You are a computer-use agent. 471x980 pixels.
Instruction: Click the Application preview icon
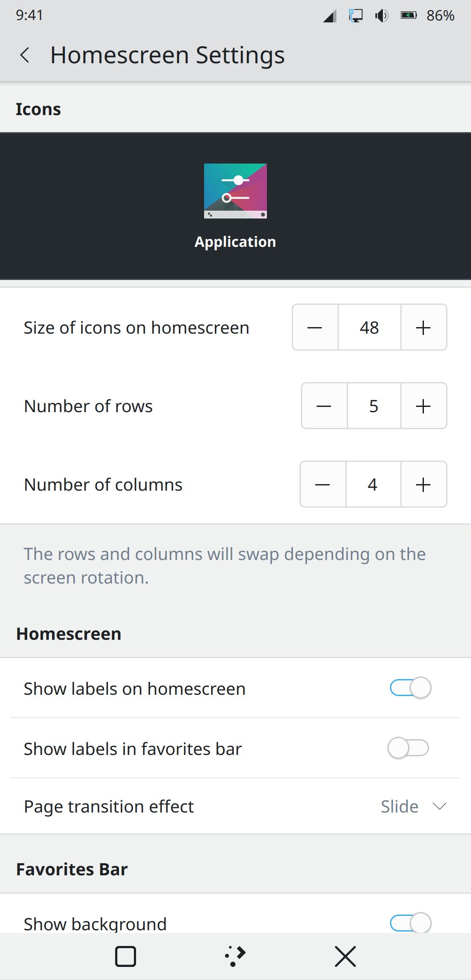[x=235, y=191]
